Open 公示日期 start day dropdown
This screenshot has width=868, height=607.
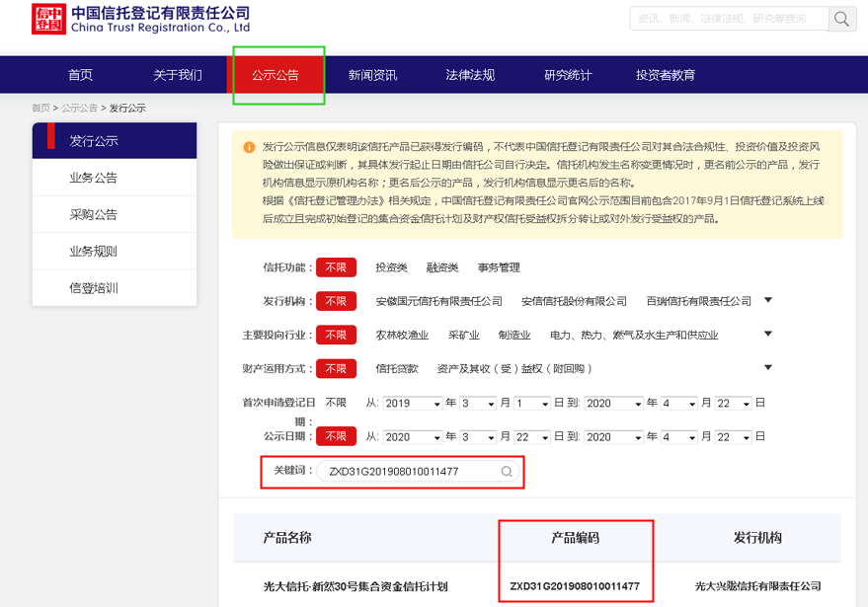(531, 437)
